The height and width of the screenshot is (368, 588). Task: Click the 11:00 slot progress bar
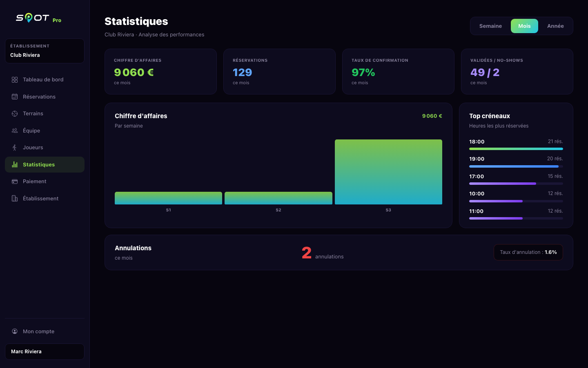pyautogui.click(x=516, y=218)
